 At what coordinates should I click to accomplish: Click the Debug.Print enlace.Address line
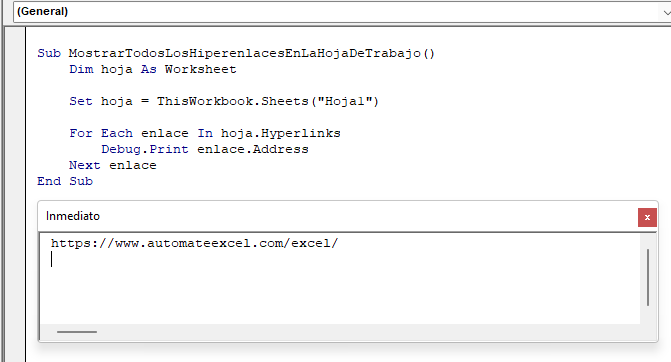(205, 149)
